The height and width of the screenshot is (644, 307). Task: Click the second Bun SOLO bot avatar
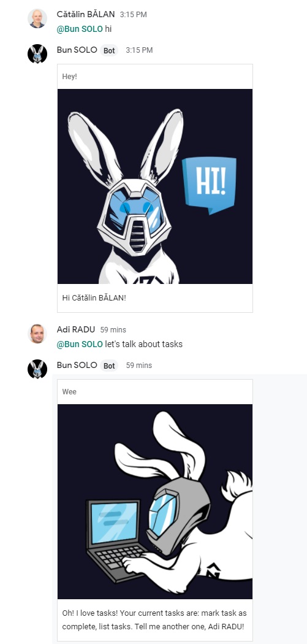(37, 369)
